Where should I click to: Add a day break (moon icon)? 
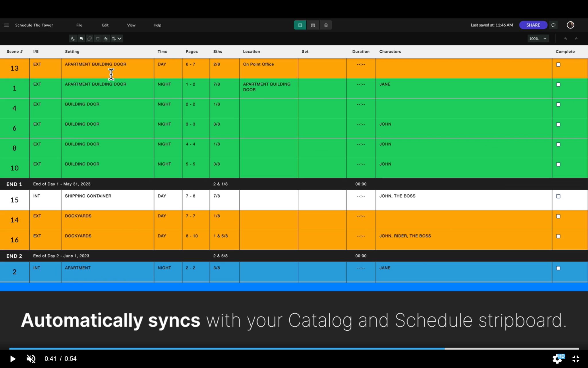(x=73, y=39)
